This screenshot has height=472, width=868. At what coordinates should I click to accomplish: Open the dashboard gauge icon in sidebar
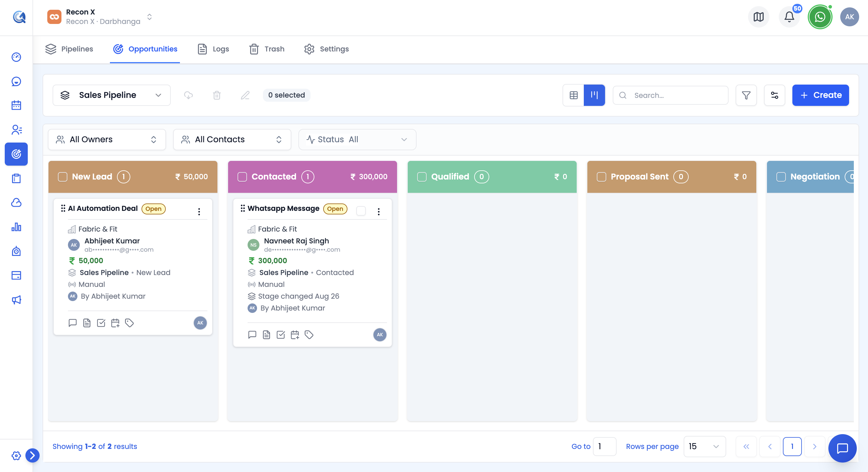coord(16,57)
